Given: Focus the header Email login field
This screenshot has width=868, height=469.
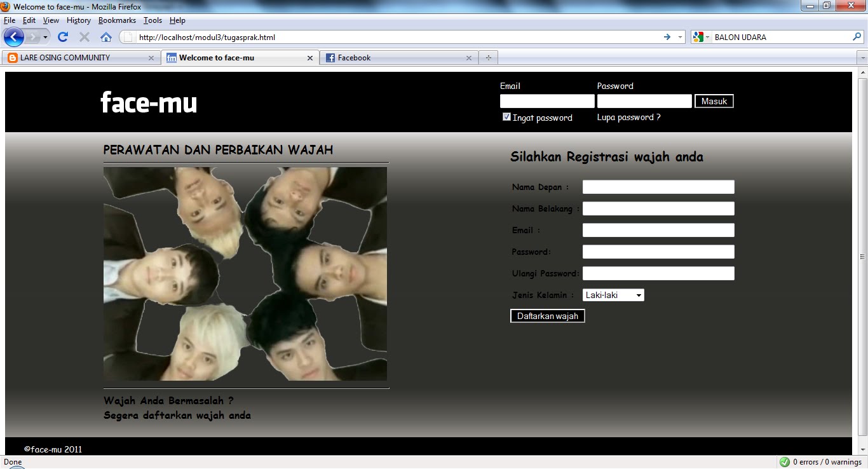Looking at the screenshot, I should pos(547,101).
